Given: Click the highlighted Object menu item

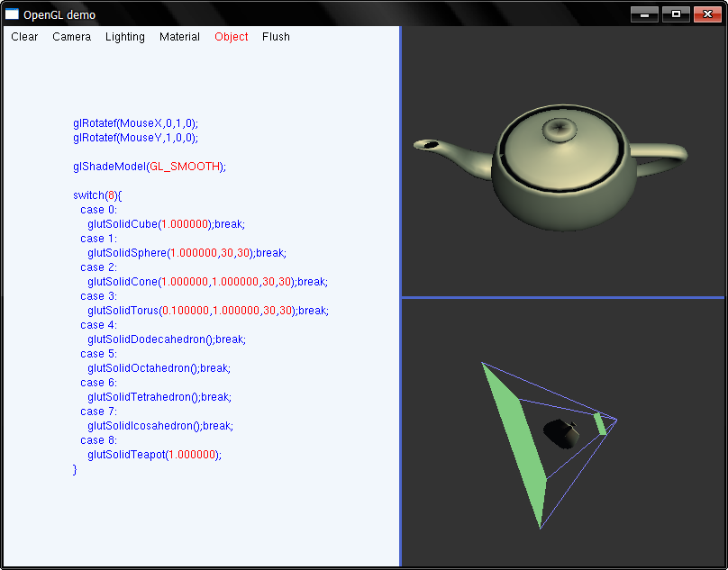Looking at the screenshot, I should point(232,37).
